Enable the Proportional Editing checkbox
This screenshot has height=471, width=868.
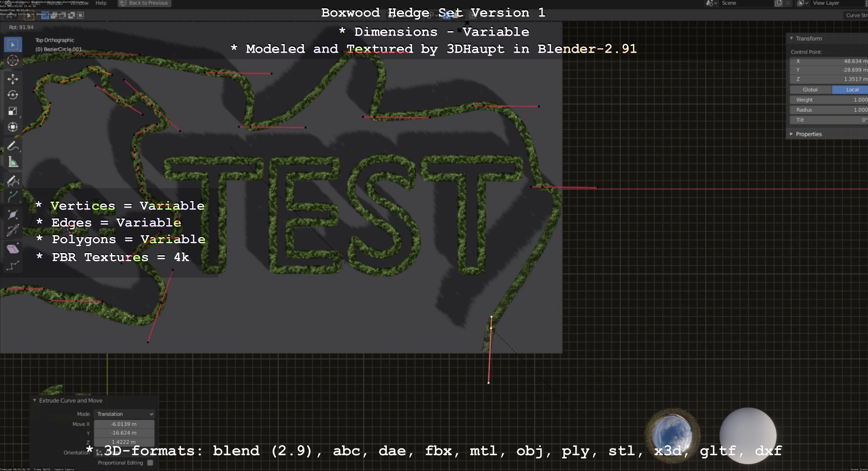(150, 463)
